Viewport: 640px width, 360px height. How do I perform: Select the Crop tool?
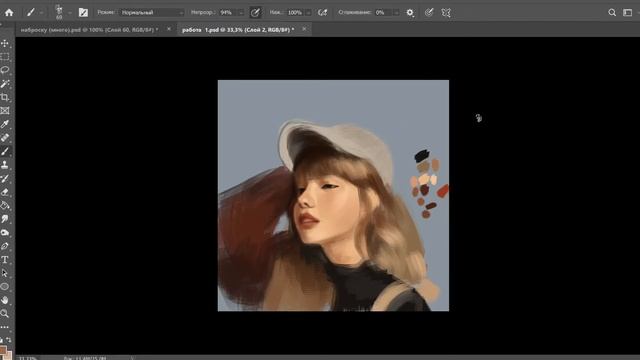point(5,97)
